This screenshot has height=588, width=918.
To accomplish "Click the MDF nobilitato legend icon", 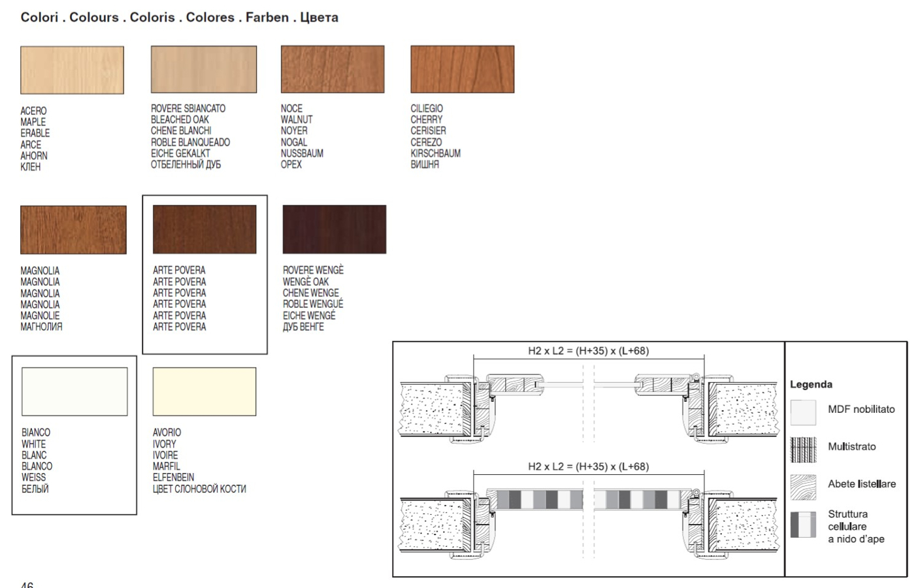I will pyautogui.click(x=803, y=412).
